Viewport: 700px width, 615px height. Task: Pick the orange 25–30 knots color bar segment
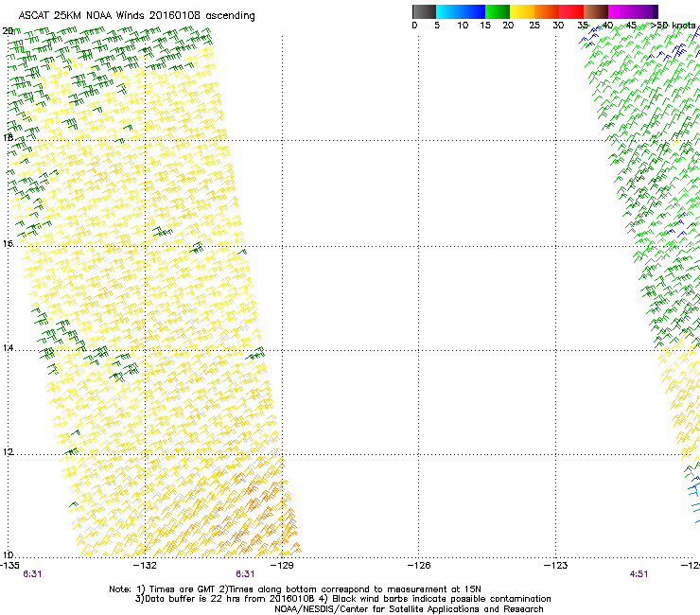tap(547, 11)
